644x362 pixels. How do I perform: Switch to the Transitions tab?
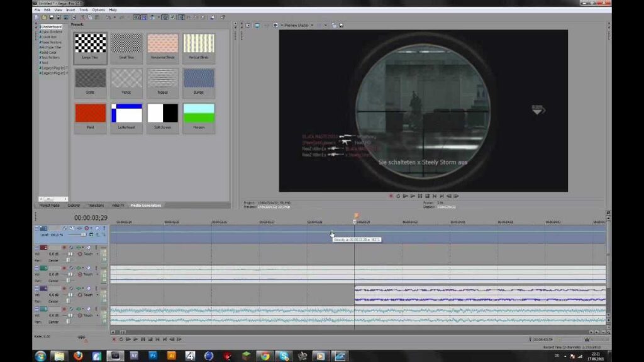point(96,206)
